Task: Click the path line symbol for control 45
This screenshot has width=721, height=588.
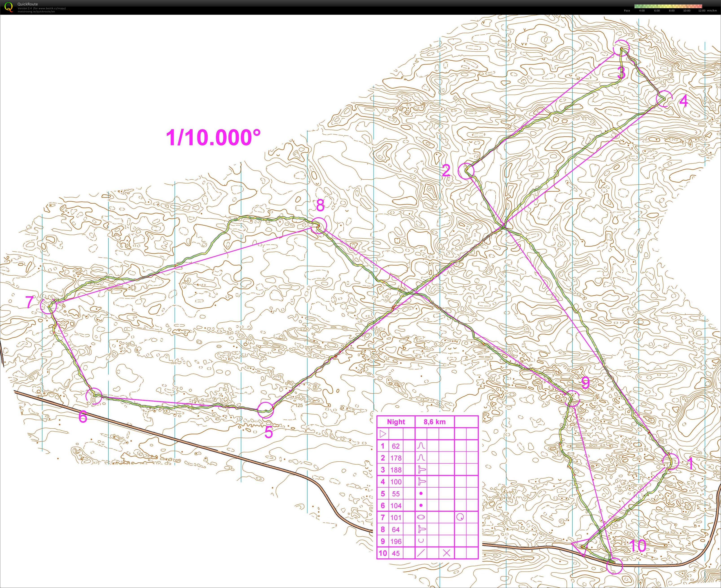Action: pos(421,553)
